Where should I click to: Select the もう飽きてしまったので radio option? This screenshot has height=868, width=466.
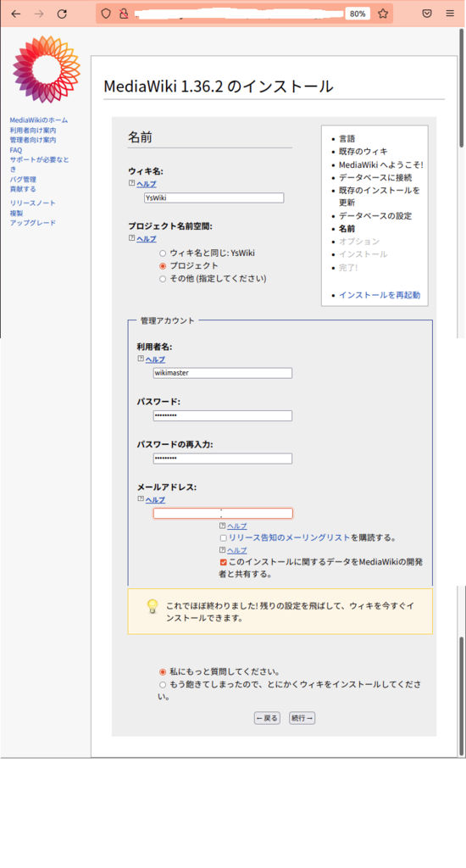(163, 685)
